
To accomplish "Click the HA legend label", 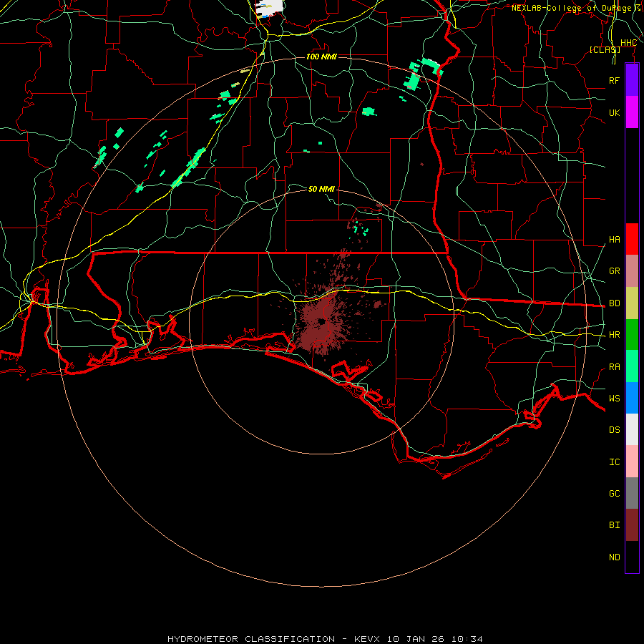I will pyautogui.click(x=614, y=240).
